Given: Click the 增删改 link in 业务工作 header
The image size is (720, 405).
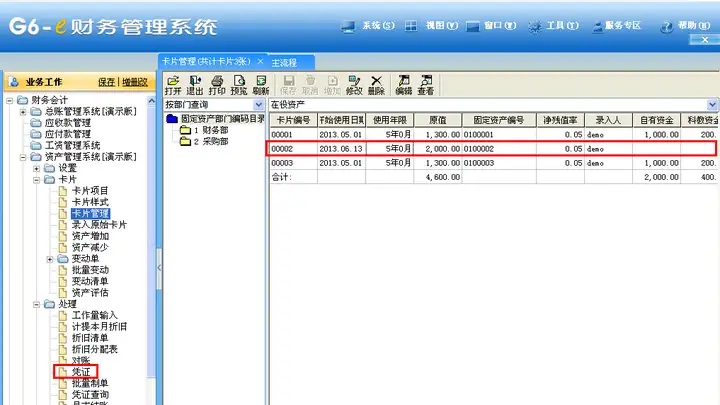Looking at the screenshot, I should (x=135, y=82).
